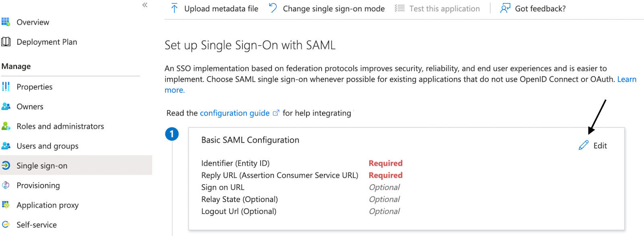Collapse the sidebar with double chevron
Screen dimensions: 644x236
(x=145, y=5)
